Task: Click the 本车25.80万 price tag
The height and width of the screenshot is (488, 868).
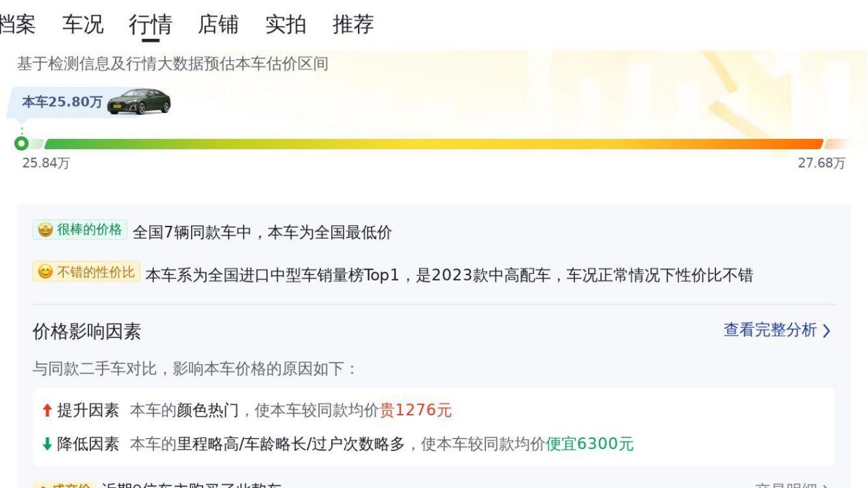Action: pos(62,103)
